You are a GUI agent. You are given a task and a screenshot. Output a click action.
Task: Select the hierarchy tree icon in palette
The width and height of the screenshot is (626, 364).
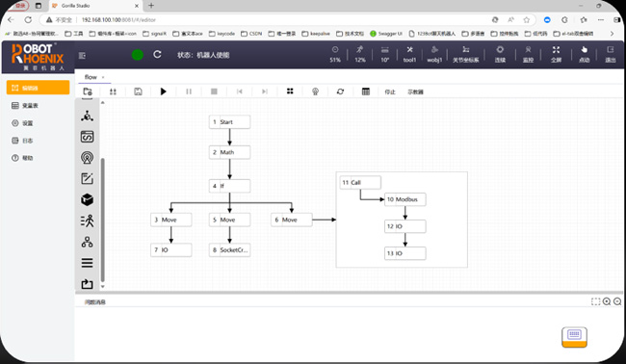click(87, 242)
